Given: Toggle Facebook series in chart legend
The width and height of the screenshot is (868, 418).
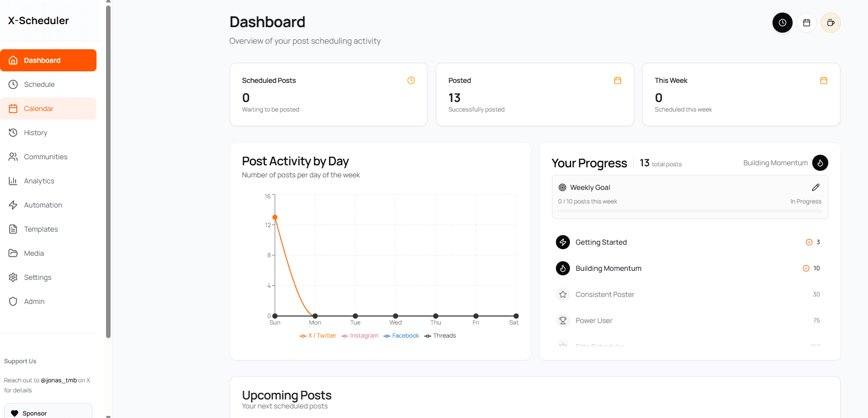Looking at the screenshot, I should (401, 336).
